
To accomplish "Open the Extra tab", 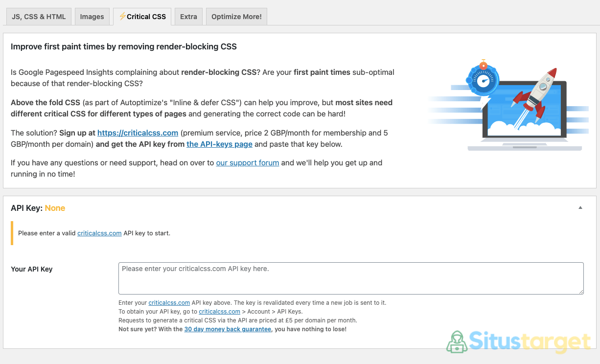I will pyautogui.click(x=188, y=17).
